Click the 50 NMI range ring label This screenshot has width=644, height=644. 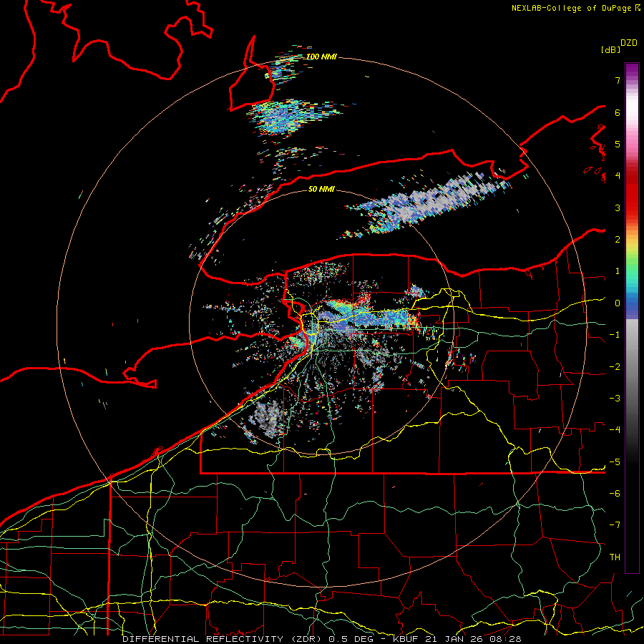point(321,189)
